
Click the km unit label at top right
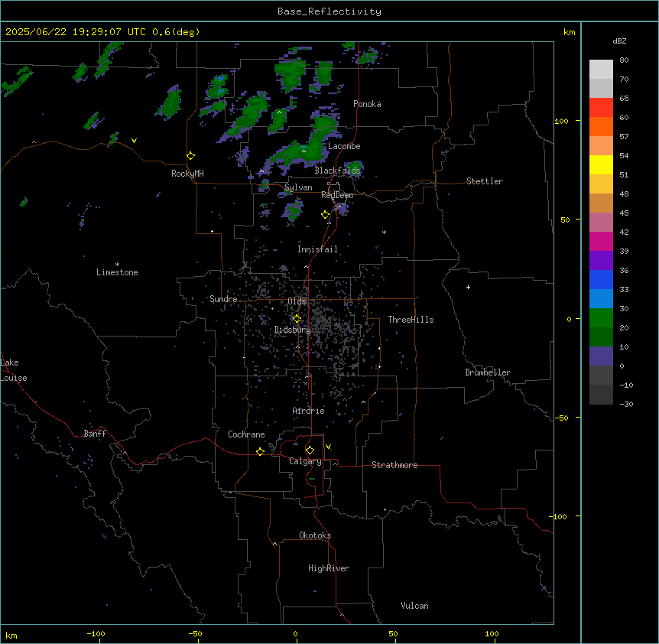(569, 32)
